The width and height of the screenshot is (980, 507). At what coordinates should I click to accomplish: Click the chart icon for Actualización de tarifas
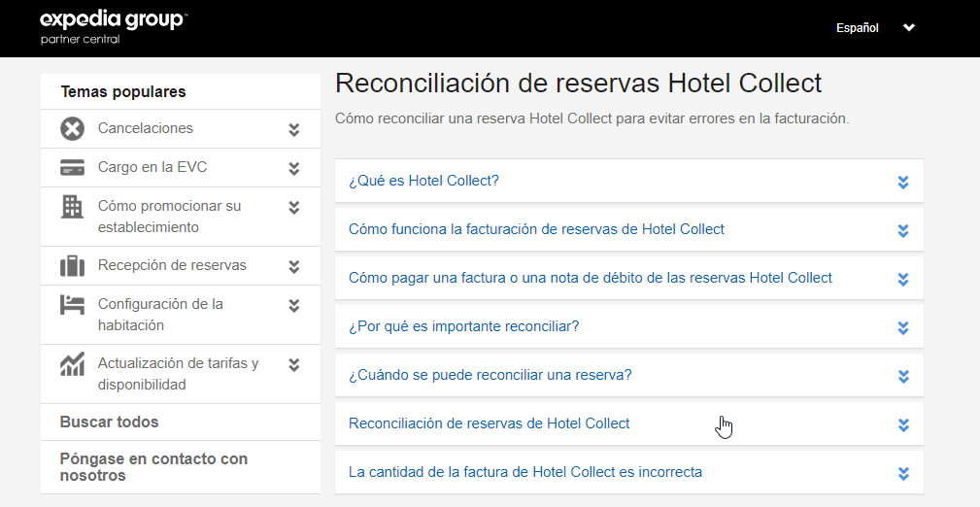(x=72, y=364)
